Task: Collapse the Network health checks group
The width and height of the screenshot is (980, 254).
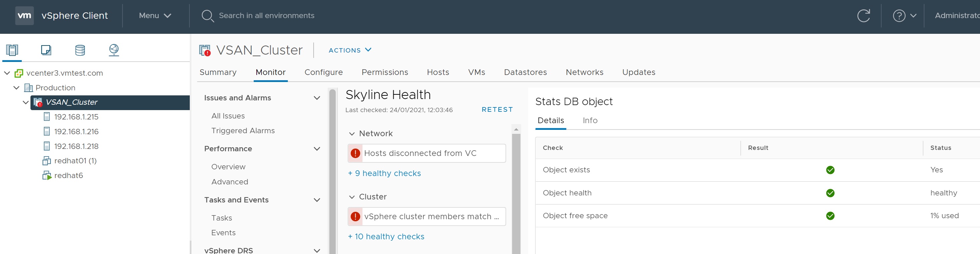Action: (352, 134)
